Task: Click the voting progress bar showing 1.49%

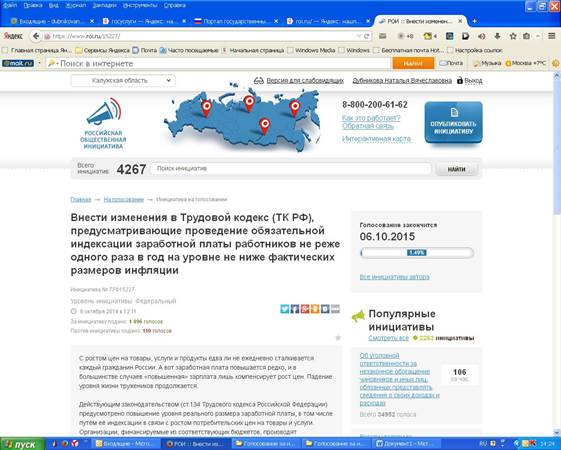Action: click(x=417, y=253)
